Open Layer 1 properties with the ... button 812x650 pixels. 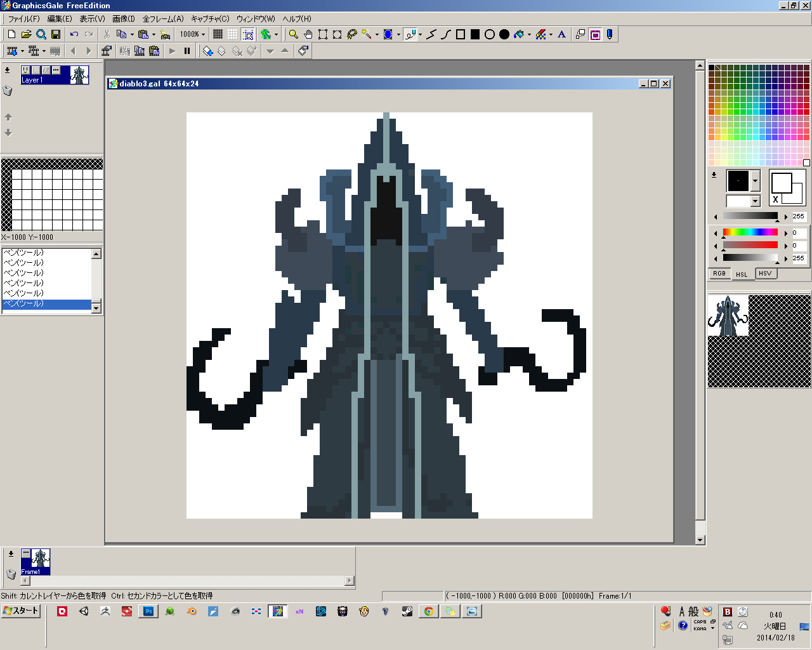[56, 70]
